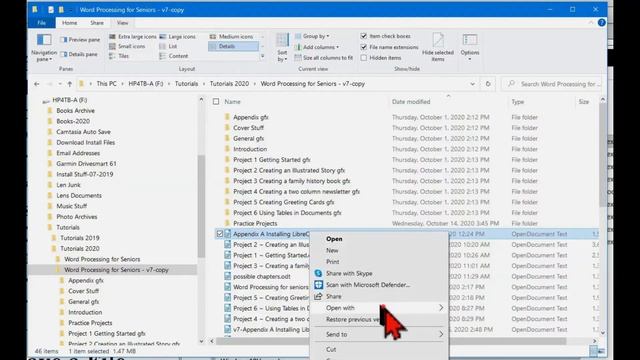Refresh the current folder
640x360 pixels.
tap(488, 84)
